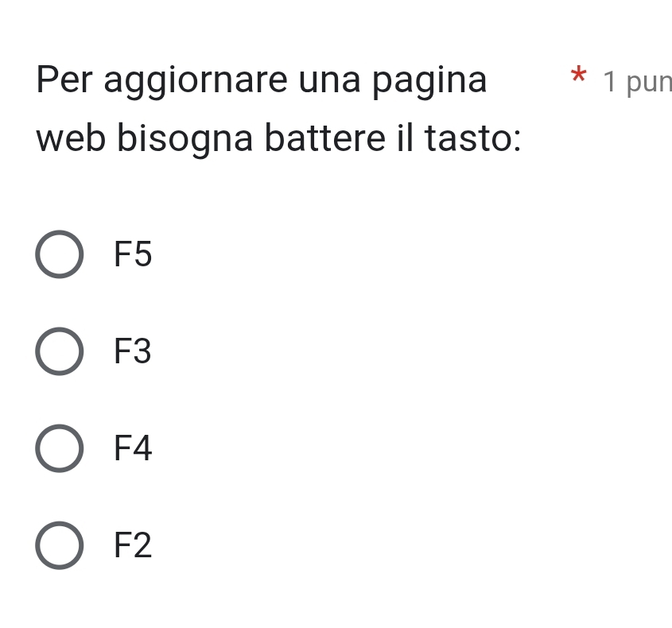This screenshot has height=628, width=672.
Task: Click the F3 answer label text
Action: (x=133, y=351)
